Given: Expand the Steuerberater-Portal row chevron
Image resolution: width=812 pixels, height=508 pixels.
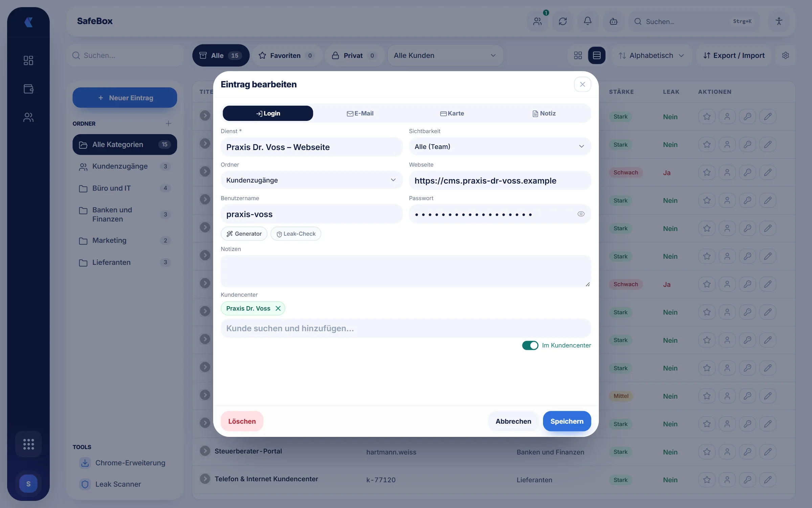Looking at the screenshot, I should [205, 451].
